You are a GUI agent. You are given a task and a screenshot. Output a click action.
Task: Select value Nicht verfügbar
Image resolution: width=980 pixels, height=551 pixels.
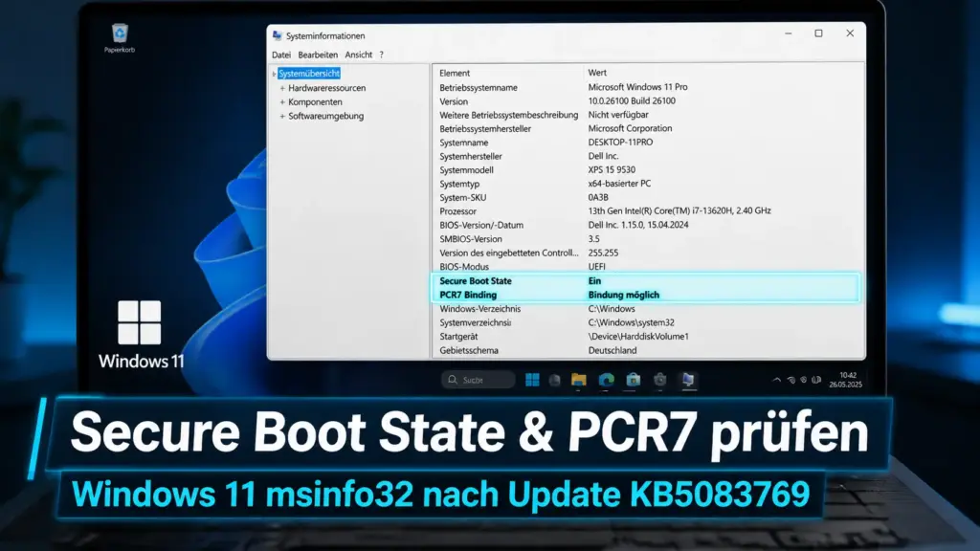click(618, 115)
